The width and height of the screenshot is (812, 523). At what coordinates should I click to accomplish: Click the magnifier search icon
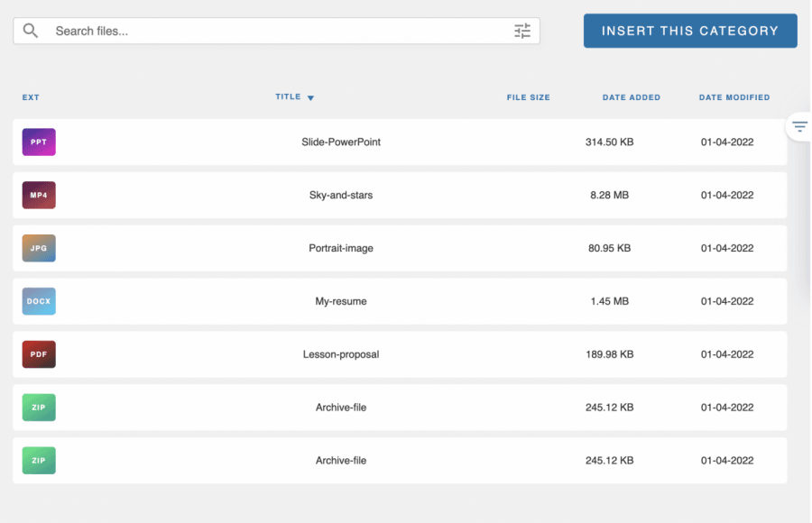click(x=31, y=31)
